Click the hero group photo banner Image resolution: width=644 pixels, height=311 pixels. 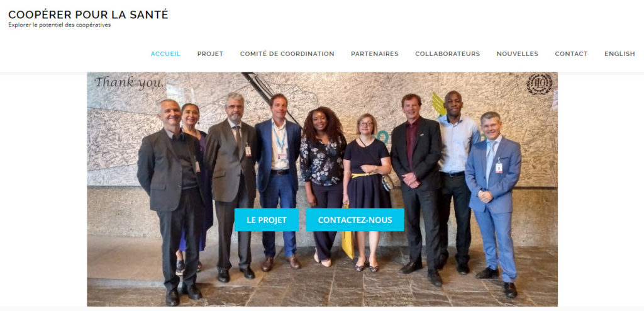[x=322, y=189]
